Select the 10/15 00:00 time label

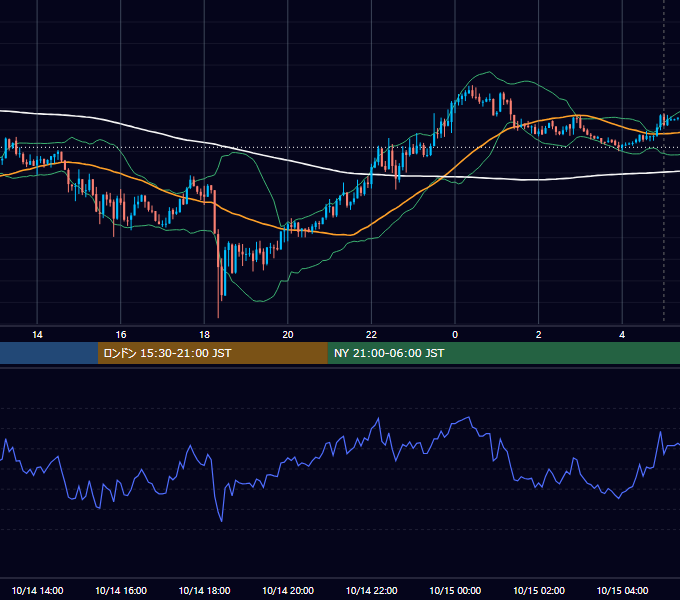[x=455, y=590]
